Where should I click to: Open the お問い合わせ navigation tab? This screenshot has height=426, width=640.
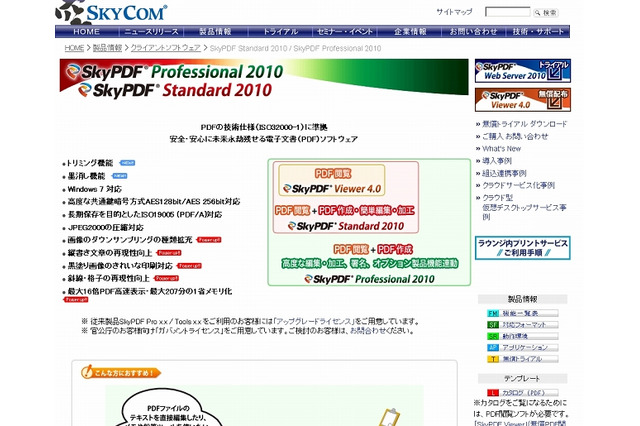point(473,31)
